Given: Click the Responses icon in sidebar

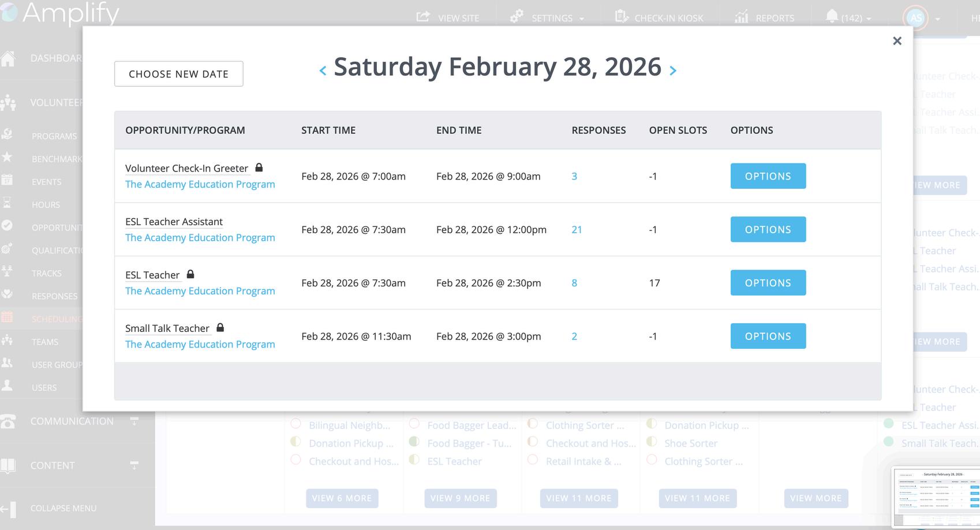Looking at the screenshot, I should (7, 294).
